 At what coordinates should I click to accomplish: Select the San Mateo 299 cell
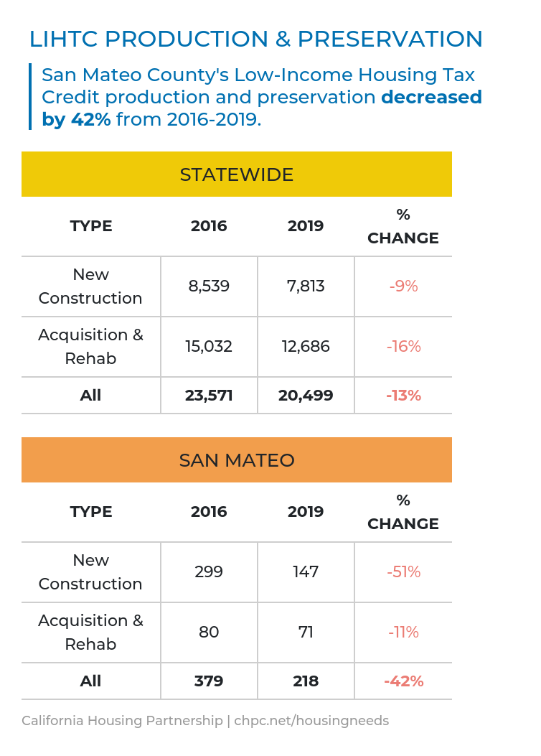tap(209, 572)
